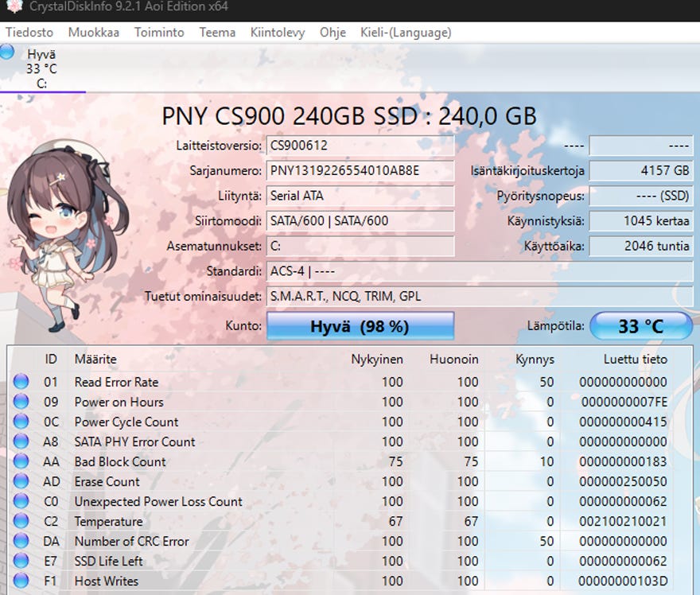The image size is (700, 595).
Task: Click raw value 002100210021
Action: (x=623, y=521)
